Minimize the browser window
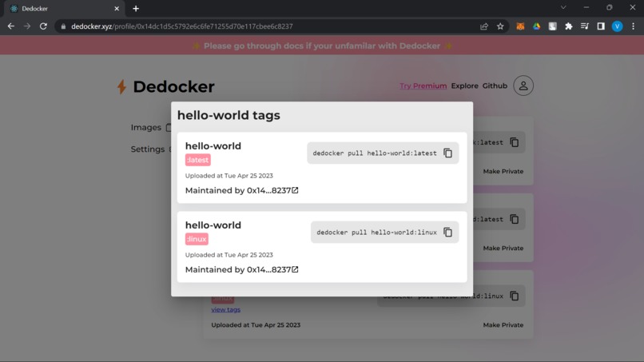The height and width of the screenshot is (362, 644). 586,7
